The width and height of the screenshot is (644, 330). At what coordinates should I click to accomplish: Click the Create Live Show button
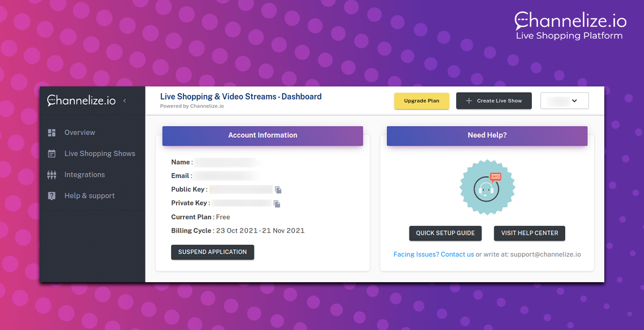(494, 101)
